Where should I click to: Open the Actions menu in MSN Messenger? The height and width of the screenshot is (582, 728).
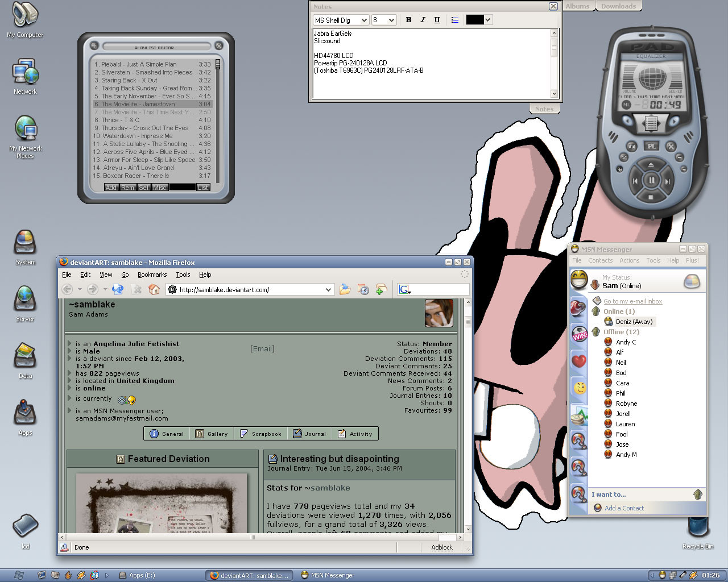629,260
